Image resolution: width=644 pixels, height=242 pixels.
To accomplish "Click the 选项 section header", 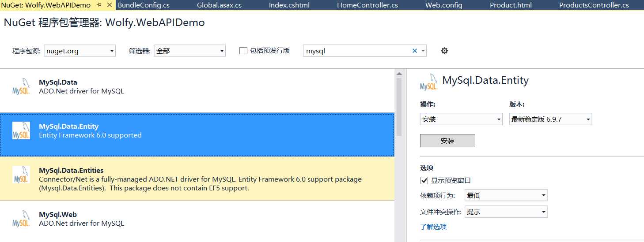I will point(427,168).
